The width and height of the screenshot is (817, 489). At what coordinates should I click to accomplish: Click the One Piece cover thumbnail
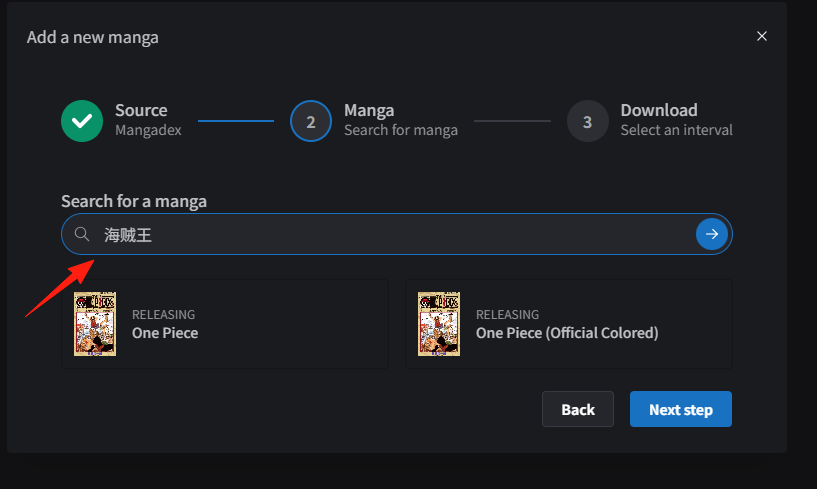95,324
